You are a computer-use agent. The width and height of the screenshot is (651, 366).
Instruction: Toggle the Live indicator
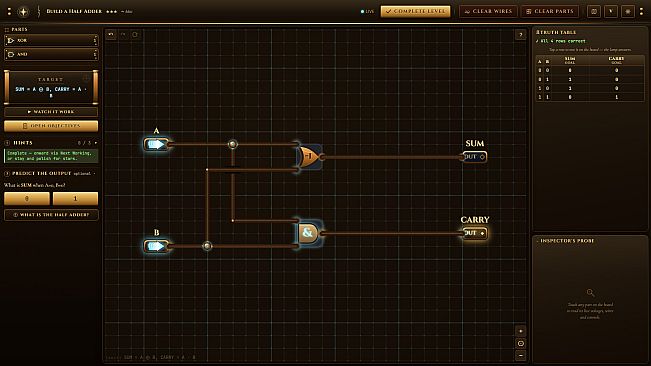click(367, 12)
